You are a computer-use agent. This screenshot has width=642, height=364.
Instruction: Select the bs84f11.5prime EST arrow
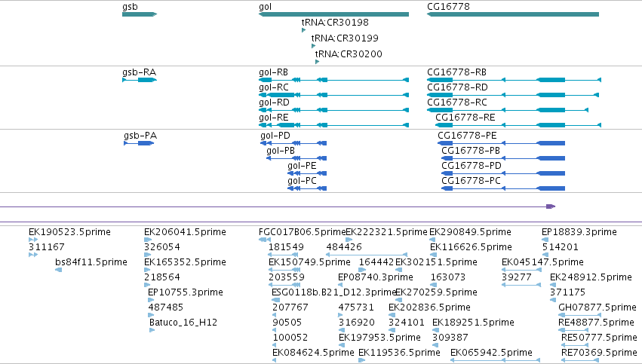[59, 270]
